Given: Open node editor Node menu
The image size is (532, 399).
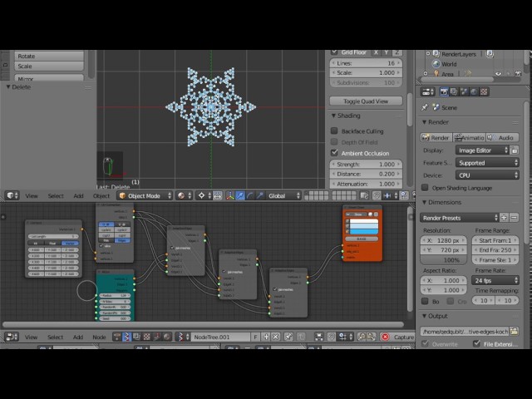Looking at the screenshot, I should click(99, 337).
